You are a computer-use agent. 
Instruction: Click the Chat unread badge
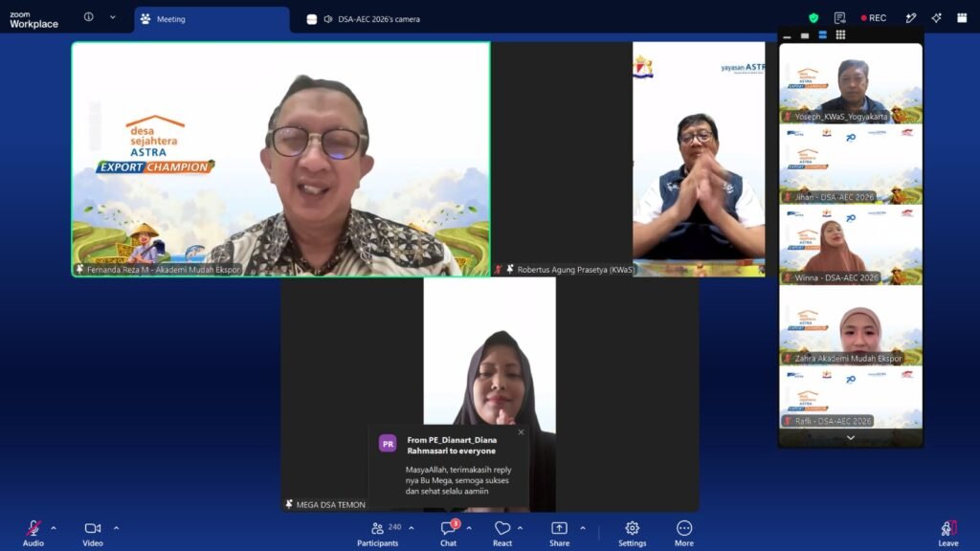pyautogui.click(x=456, y=523)
